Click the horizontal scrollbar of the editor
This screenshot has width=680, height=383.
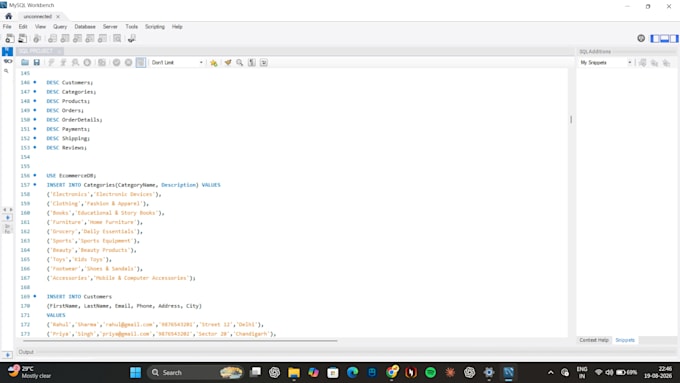click(x=180, y=341)
